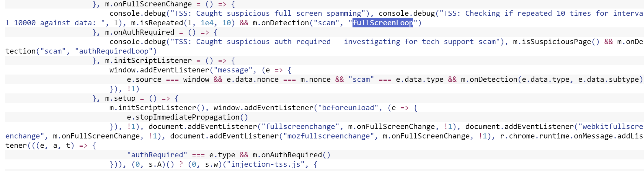Click the text "investigating for tech support scam"
This screenshot has width=644, height=171.
tap(422, 42)
